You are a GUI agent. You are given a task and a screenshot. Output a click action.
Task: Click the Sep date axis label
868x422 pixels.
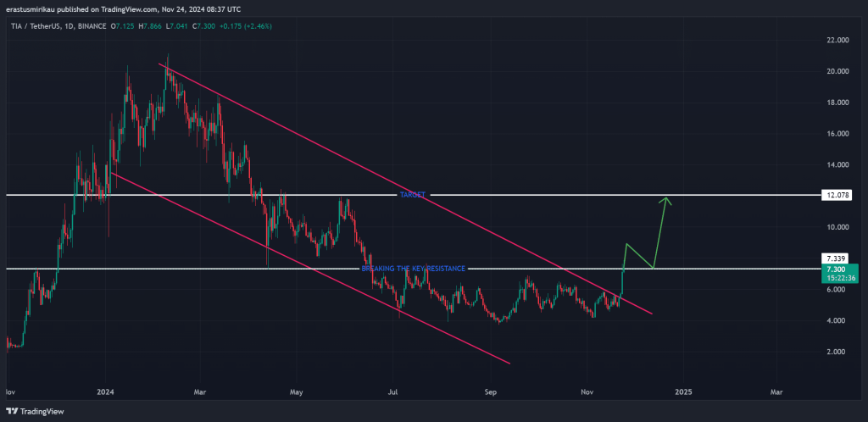pyautogui.click(x=491, y=392)
